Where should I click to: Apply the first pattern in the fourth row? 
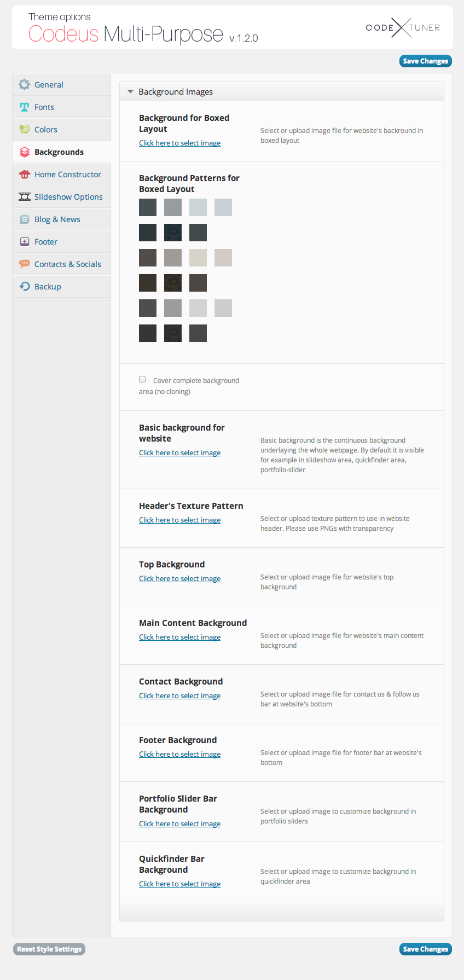(x=148, y=283)
